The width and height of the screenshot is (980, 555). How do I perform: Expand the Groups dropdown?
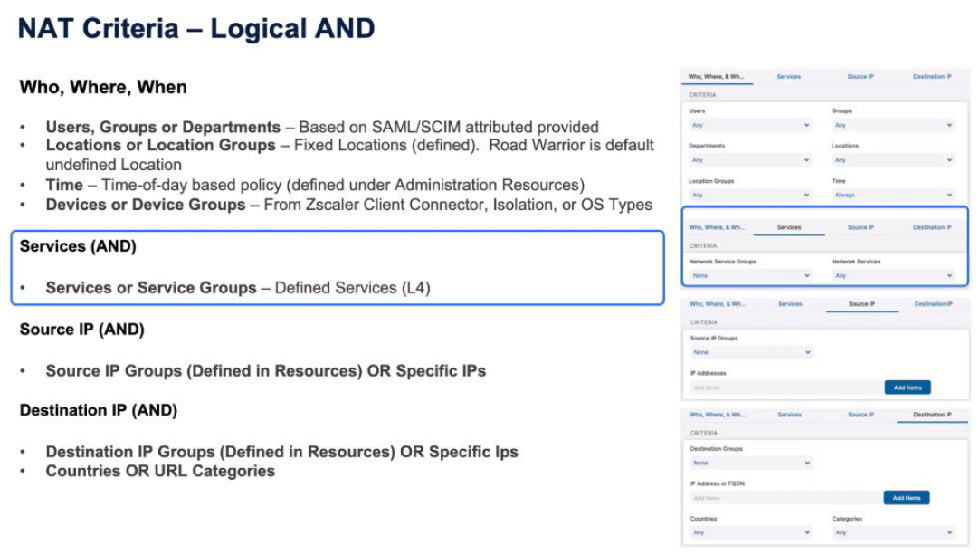[892, 125]
